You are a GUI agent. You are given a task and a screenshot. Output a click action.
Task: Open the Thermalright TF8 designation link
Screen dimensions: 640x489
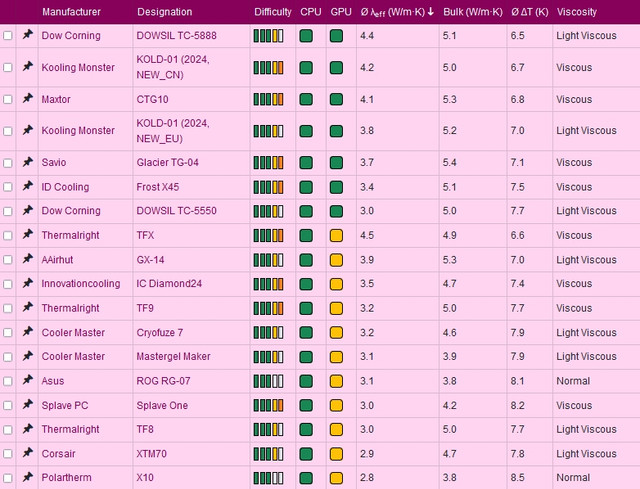point(145,429)
